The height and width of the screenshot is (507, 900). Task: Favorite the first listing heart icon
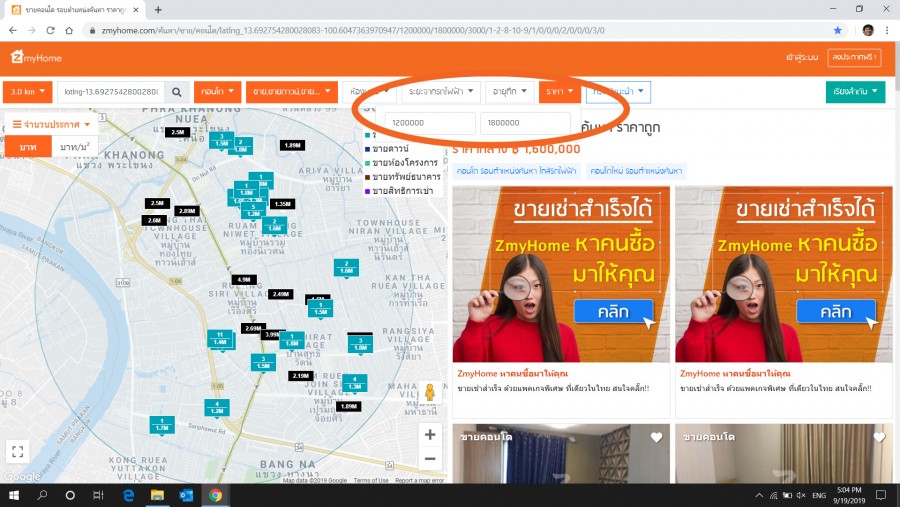[x=657, y=438]
